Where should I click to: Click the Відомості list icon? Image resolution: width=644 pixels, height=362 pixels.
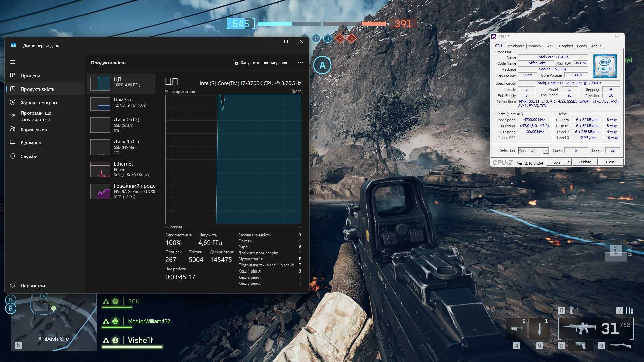13,142
